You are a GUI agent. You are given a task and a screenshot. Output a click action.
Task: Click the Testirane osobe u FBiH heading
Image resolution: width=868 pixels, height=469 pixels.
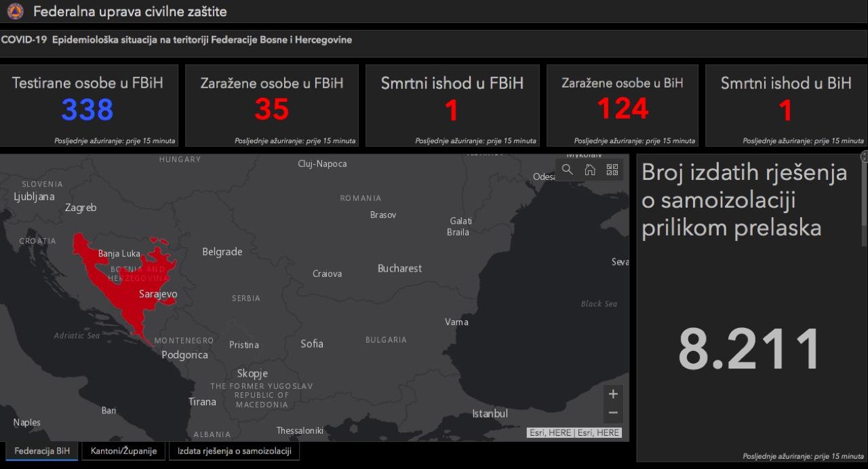point(87,83)
